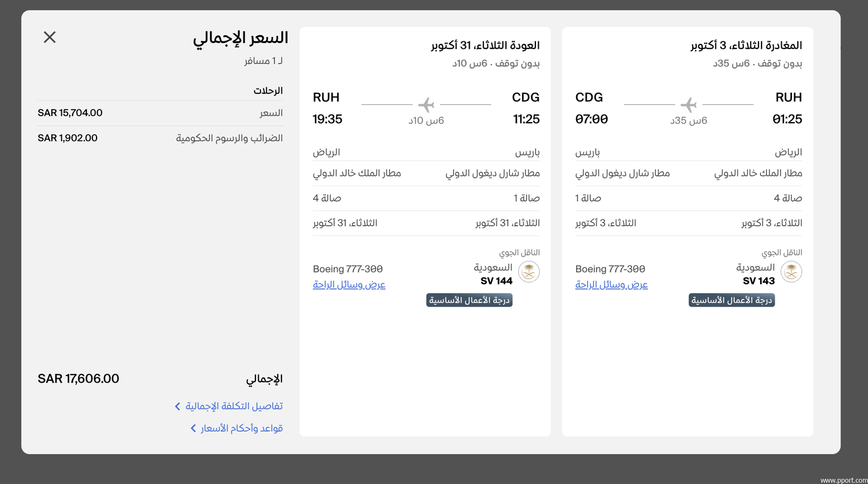Click chevron next to تفاصيل التكلفة الإجمالية

[x=177, y=406]
